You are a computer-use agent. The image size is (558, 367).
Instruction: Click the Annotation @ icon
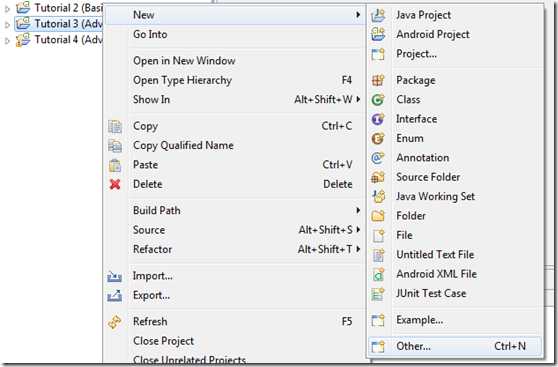point(378,158)
